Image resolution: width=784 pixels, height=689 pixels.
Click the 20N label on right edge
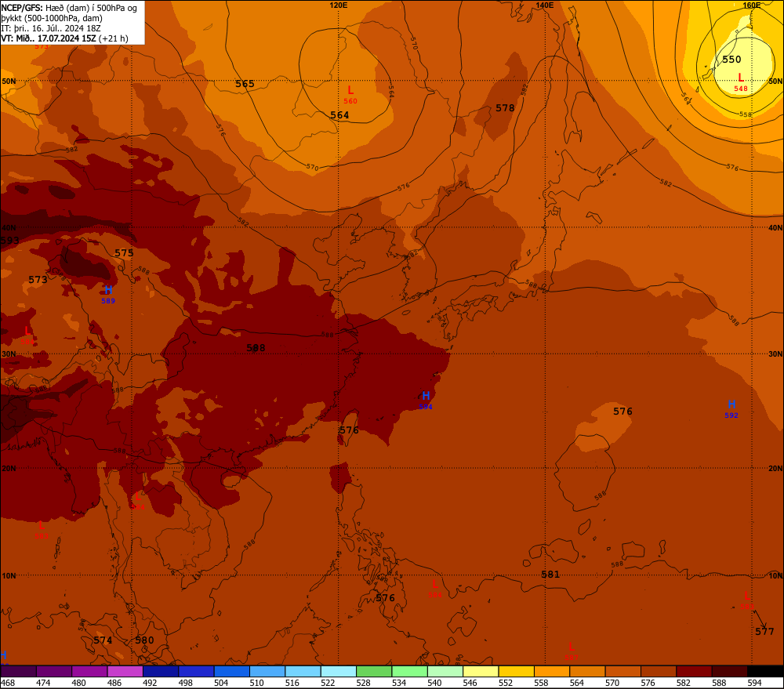(775, 468)
